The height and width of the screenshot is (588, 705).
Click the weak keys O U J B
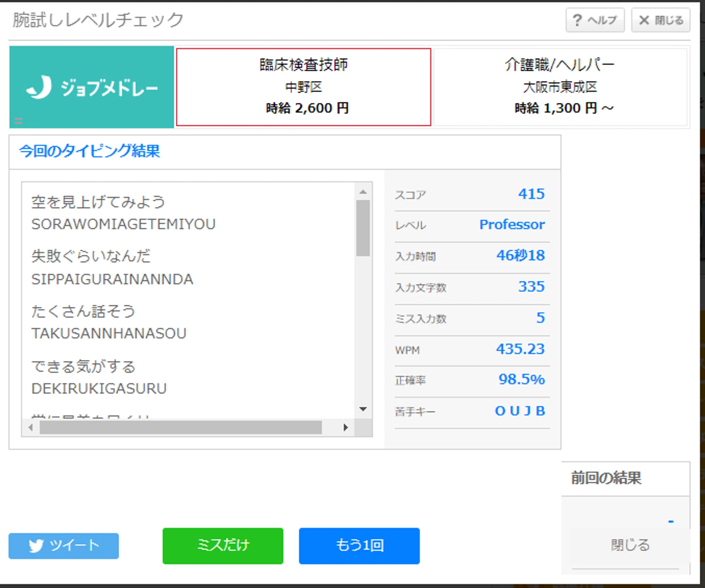520,411
